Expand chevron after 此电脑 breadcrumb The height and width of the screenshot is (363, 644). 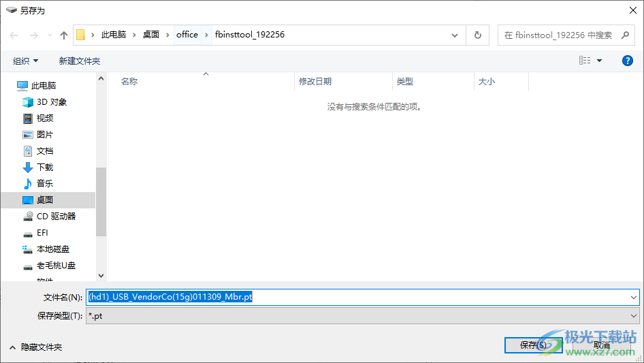pos(134,35)
